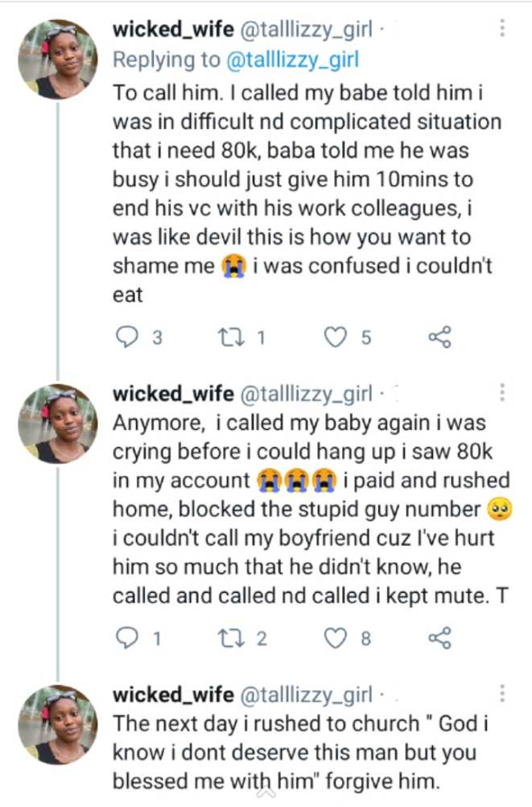Share the tweet about 80k in account
Viewport: 532px width, 807px height.
(439, 639)
